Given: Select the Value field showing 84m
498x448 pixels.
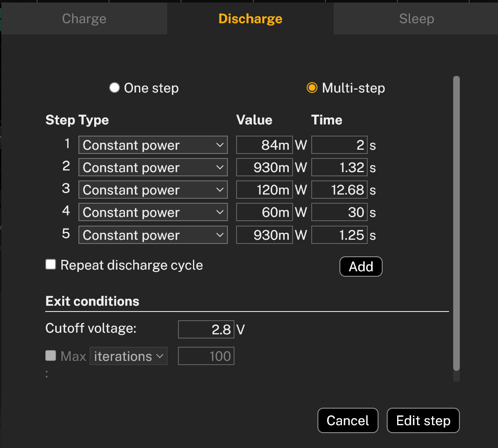Looking at the screenshot, I should tap(264, 145).
